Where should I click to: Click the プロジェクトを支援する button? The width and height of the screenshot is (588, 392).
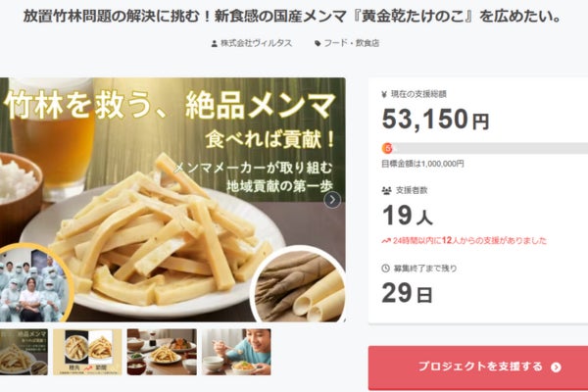478,367
